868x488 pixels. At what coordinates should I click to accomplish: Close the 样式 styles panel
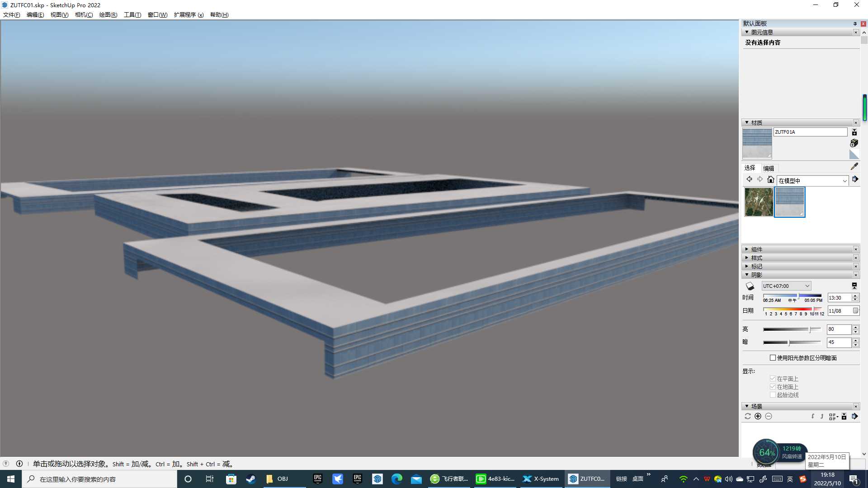[856, 258]
